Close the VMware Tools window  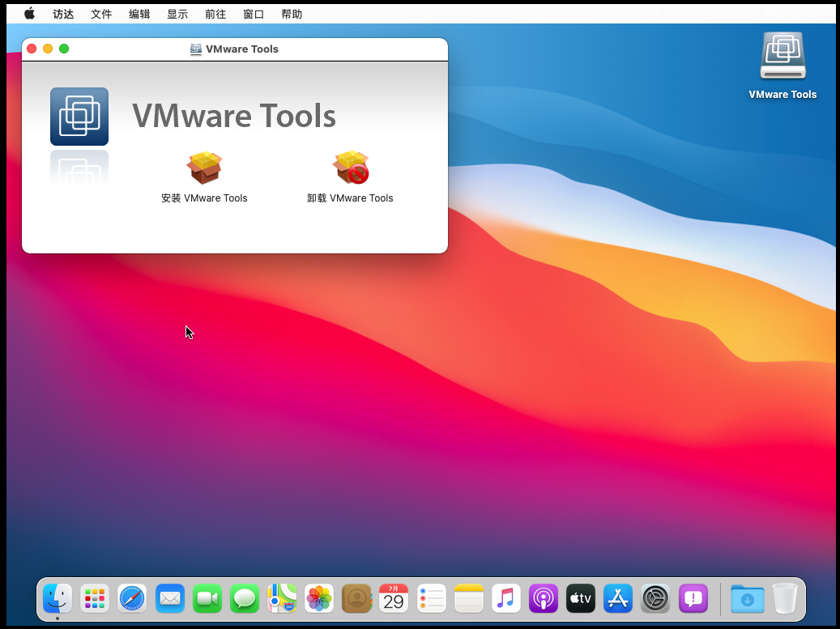coord(32,49)
